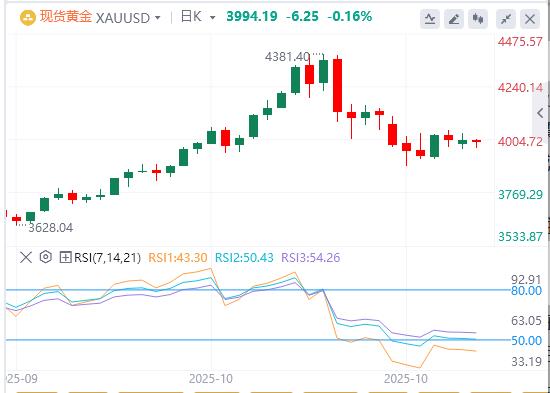Change the candlestick chart type
The image size is (550, 393).
(x=478, y=19)
